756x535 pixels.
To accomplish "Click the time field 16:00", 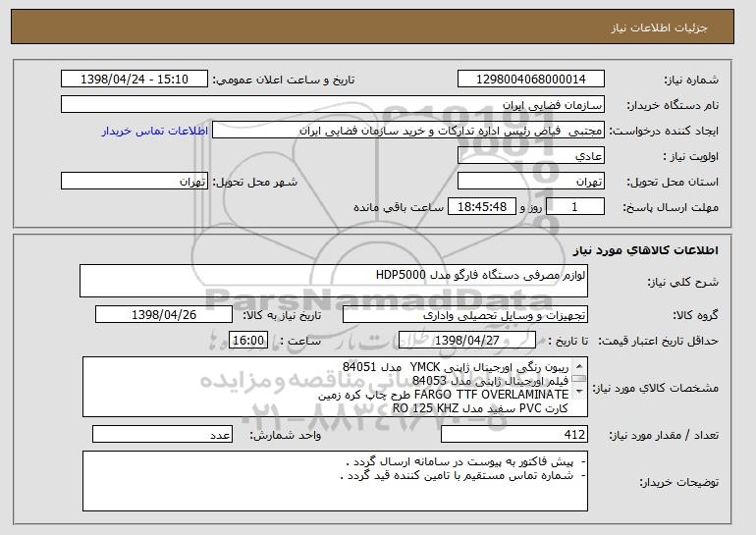I will [248, 341].
